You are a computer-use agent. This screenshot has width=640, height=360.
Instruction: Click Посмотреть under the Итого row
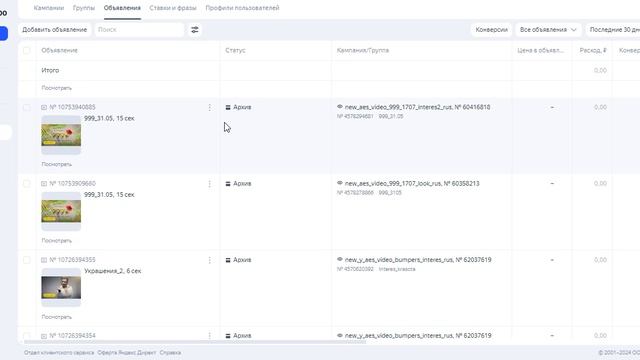click(x=56, y=88)
